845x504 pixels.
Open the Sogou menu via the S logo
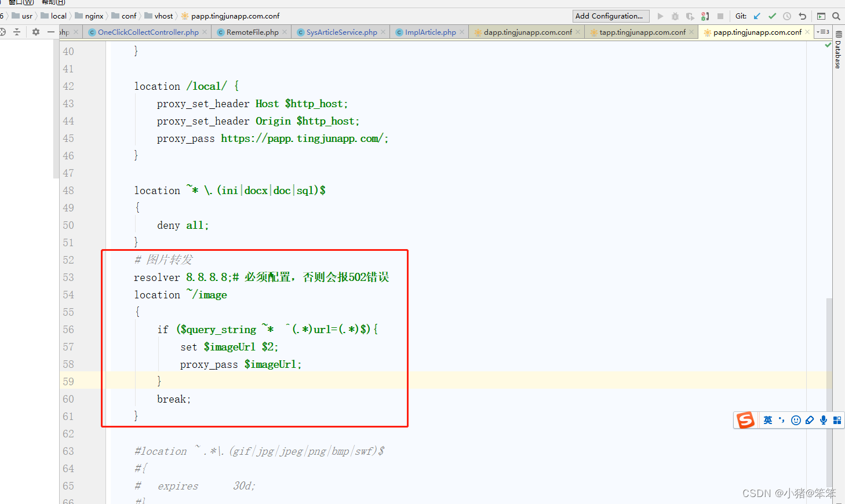746,420
